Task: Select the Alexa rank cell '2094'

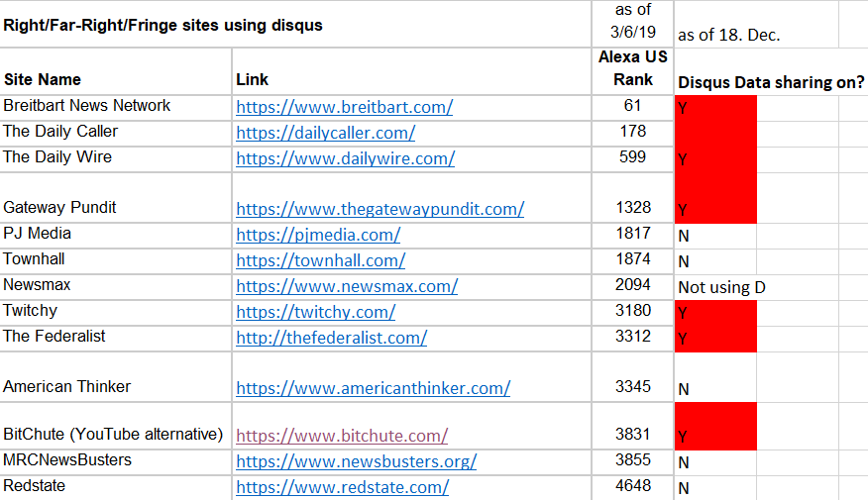Action: click(633, 287)
